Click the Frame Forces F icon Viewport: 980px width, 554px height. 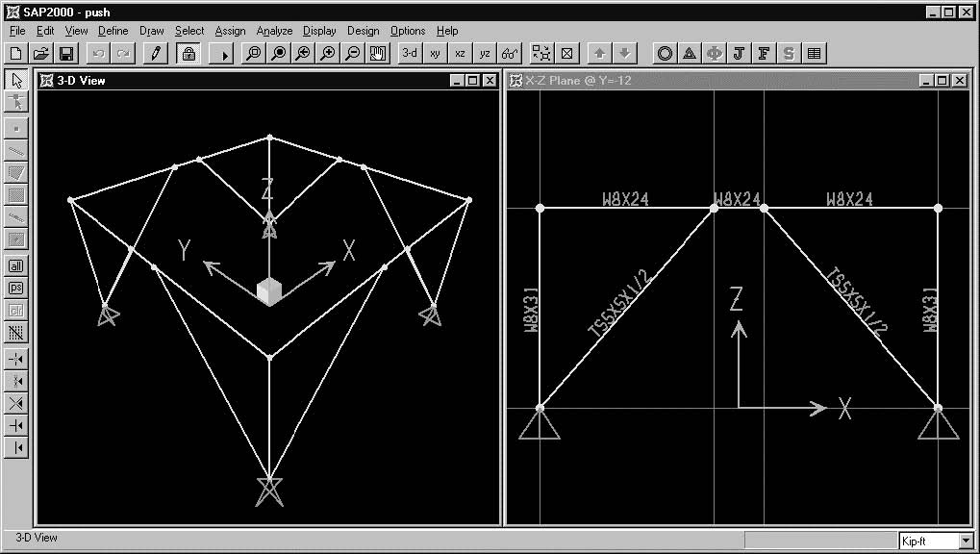764,54
